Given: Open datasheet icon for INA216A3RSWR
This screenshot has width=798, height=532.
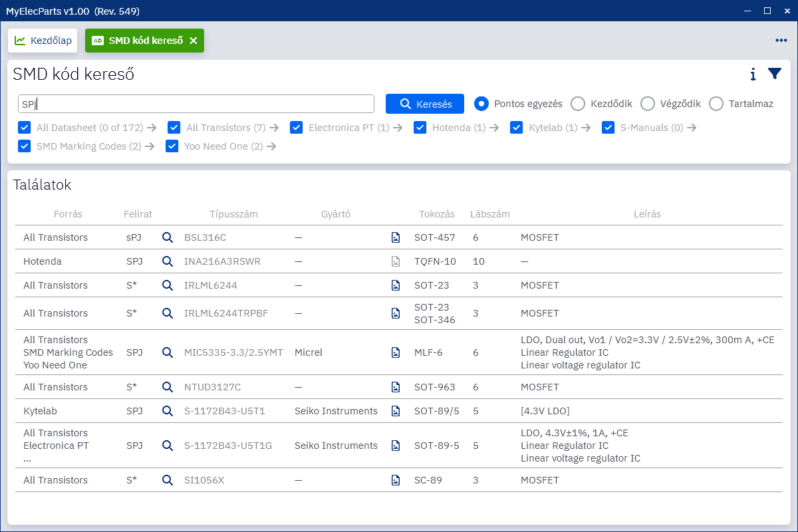Looking at the screenshot, I should pyautogui.click(x=396, y=261).
